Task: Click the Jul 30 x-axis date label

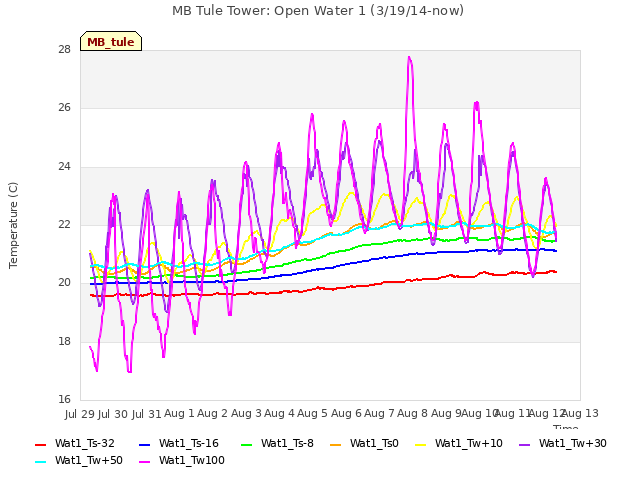Action: (113, 414)
